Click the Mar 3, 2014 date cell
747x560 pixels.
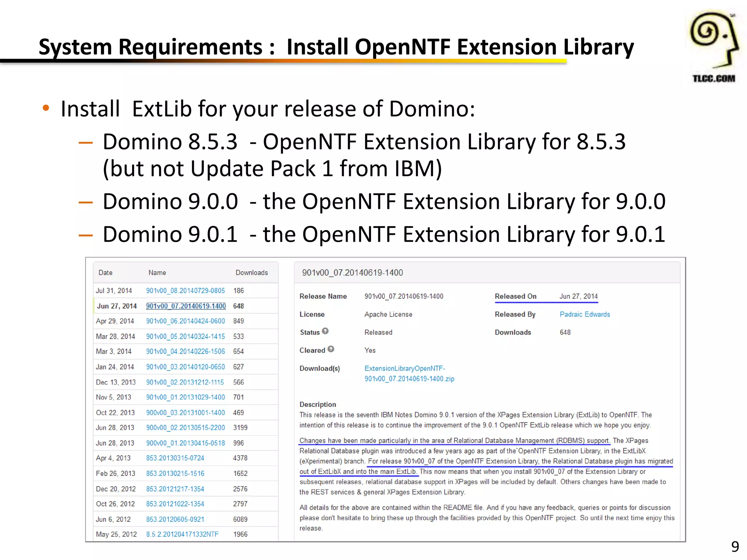[x=113, y=351]
